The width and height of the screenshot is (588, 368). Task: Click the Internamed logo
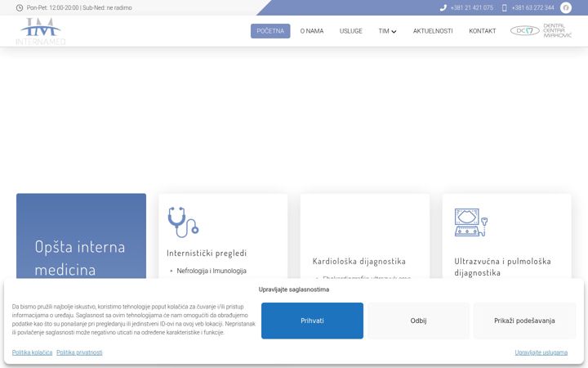pyautogui.click(x=41, y=32)
